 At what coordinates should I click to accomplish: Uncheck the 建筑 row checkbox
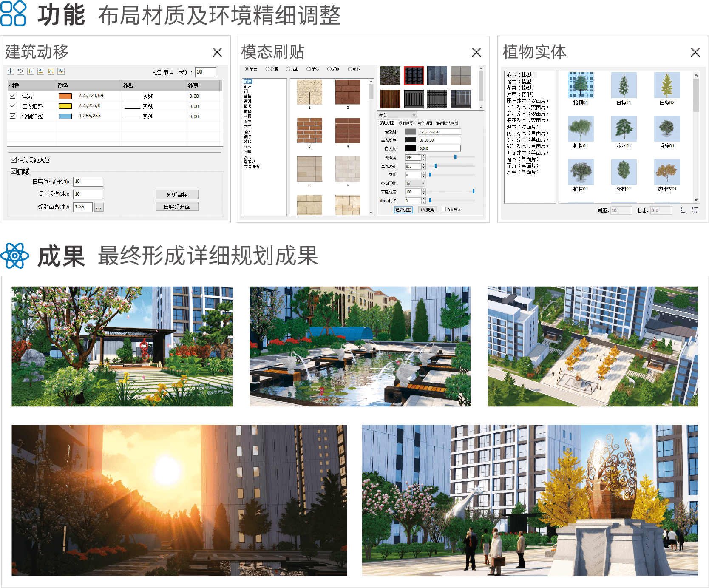tap(13, 96)
